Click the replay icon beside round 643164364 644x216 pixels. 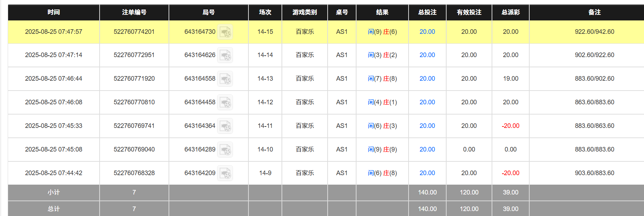point(227,126)
